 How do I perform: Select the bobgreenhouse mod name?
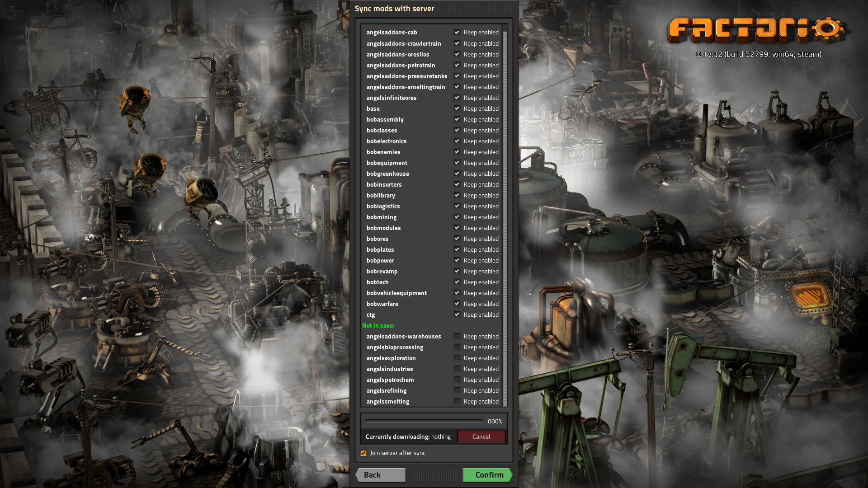388,174
